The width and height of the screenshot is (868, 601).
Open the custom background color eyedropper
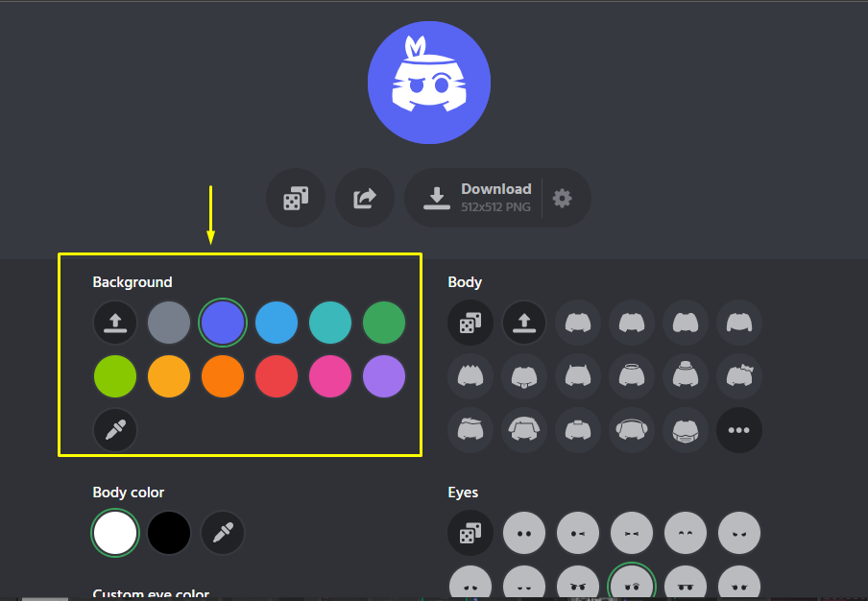(x=115, y=430)
